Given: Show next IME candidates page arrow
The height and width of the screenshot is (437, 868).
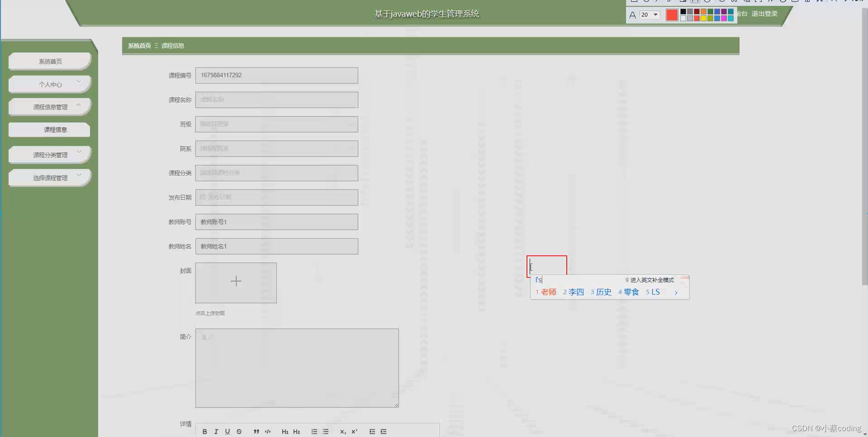Looking at the screenshot, I should pos(676,292).
